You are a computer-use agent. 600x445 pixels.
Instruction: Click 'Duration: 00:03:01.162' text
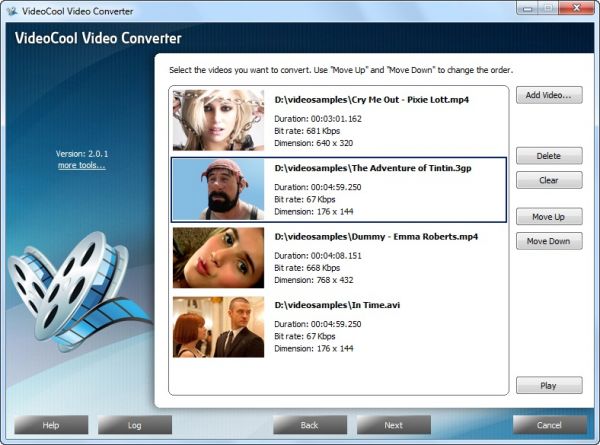[318, 119]
